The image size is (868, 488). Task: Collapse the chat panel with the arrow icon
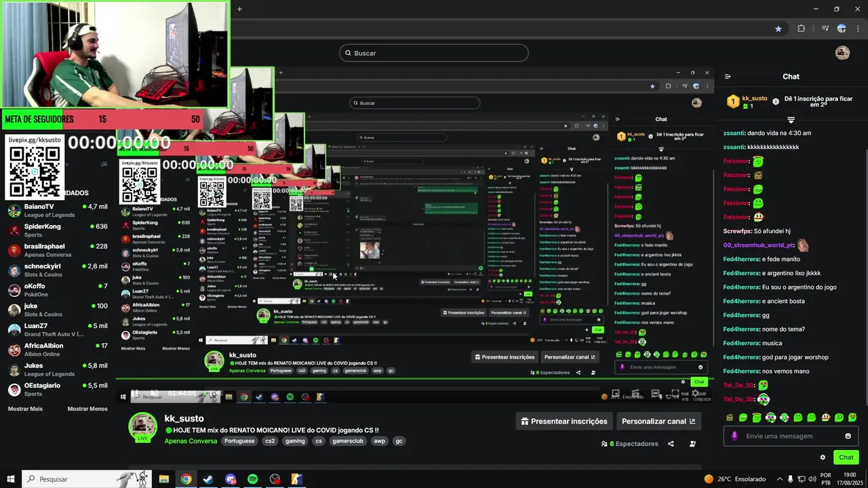(x=727, y=77)
